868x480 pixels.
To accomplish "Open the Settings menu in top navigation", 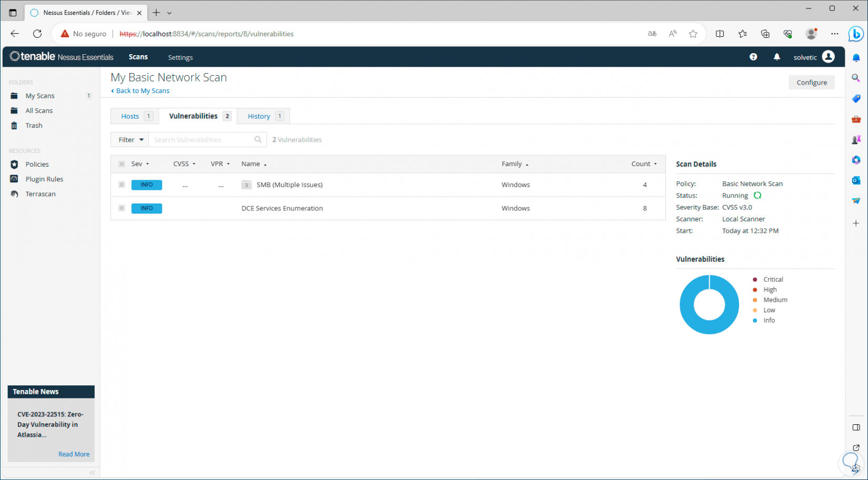I will tap(180, 57).
